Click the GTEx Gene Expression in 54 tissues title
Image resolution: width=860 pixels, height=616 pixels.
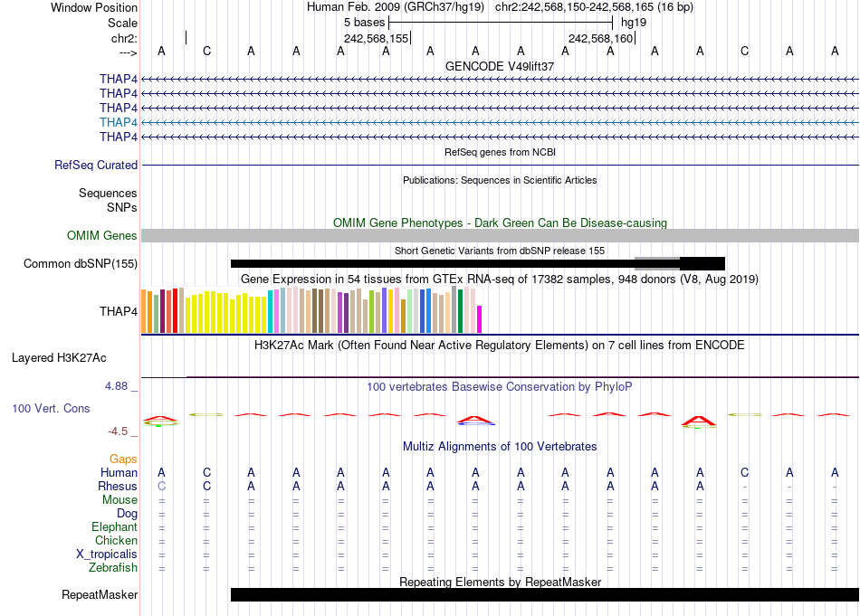pyautogui.click(x=500, y=279)
